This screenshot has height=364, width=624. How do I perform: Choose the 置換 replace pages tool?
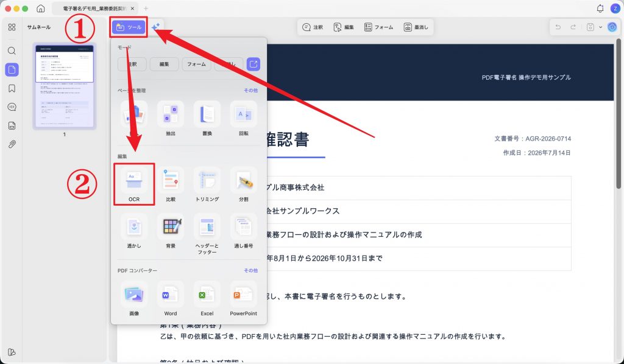tap(207, 119)
